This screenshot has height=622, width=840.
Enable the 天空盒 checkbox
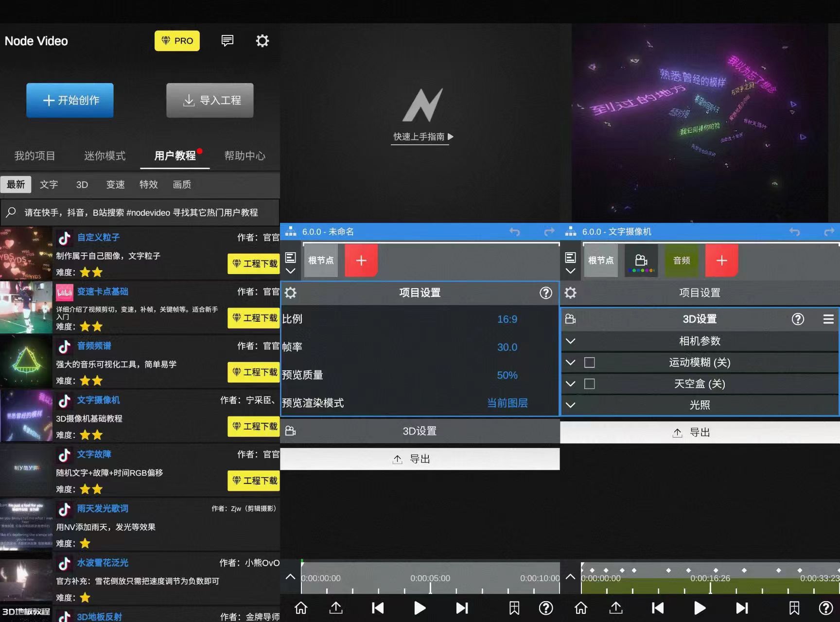coord(589,383)
